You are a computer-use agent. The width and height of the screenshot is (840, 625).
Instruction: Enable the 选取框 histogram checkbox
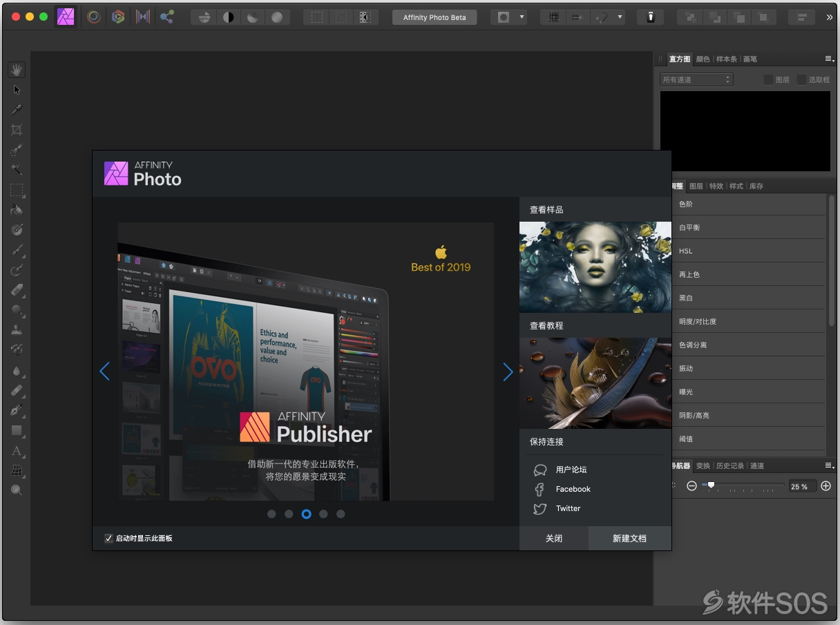801,79
